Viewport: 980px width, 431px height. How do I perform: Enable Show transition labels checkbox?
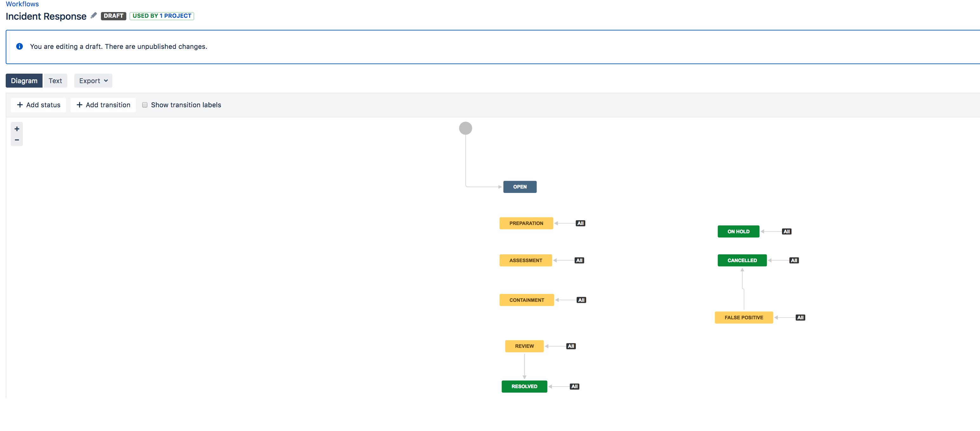click(145, 105)
